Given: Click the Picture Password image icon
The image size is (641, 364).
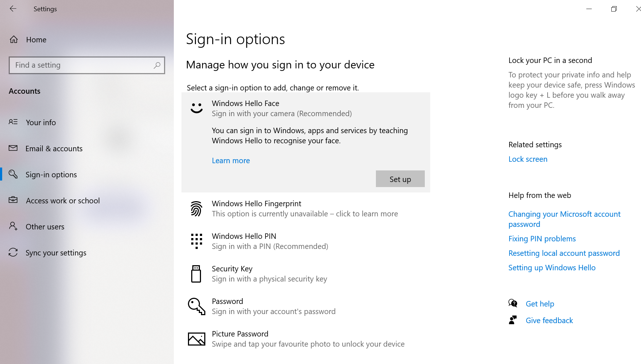Looking at the screenshot, I should pyautogui.click(x=196, y=339).
